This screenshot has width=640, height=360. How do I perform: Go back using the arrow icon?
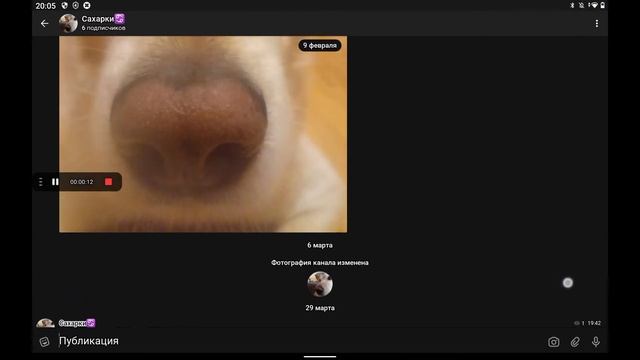point(44,24)
